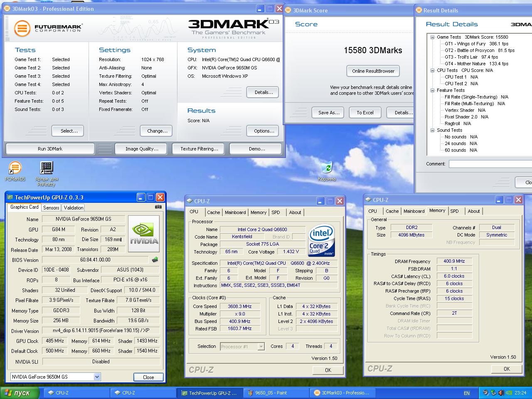
Task: Open the PCMark05 desktop shortcut
Action: coord(15,168)
